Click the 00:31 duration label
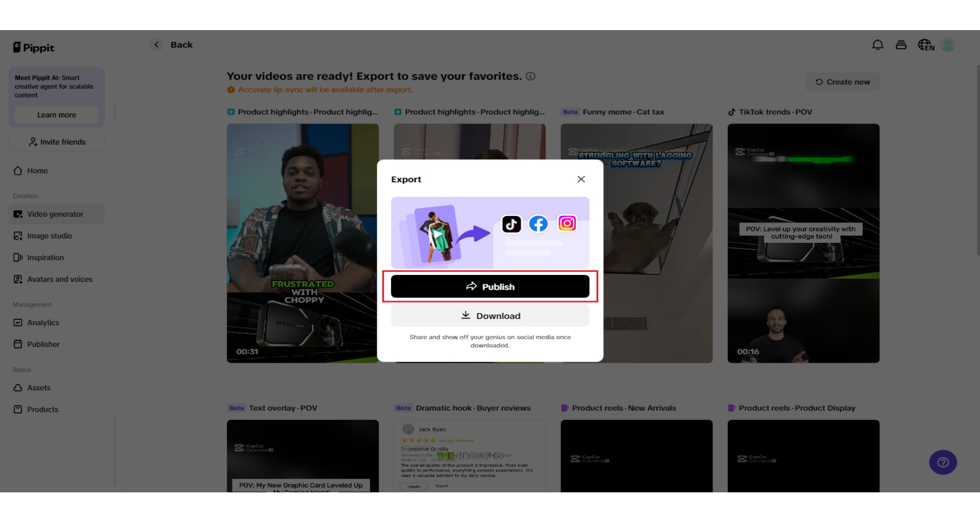Image resolution: width=980 pixels, height=525 pixels. [247, 352]
